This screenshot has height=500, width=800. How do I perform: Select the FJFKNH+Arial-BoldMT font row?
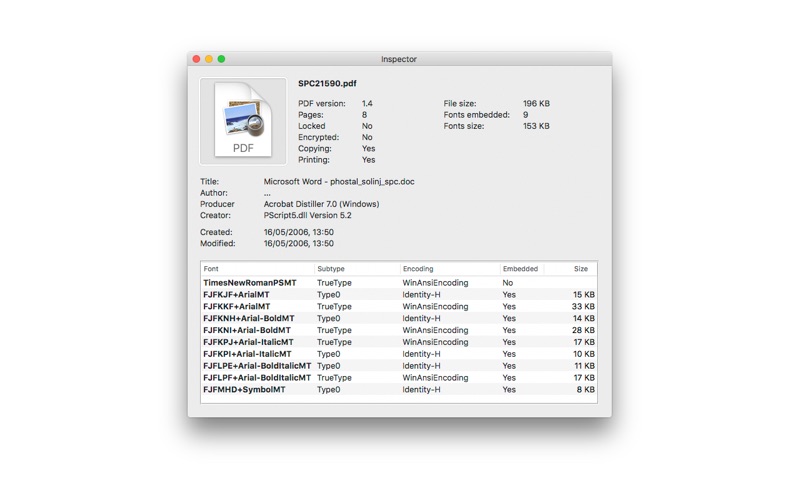click(x=399, y=318)
